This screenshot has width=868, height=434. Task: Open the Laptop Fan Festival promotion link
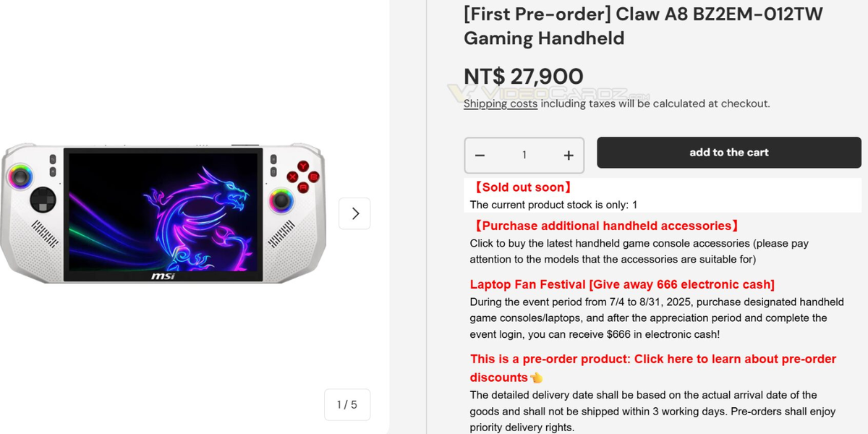click(x=622, y=284)
